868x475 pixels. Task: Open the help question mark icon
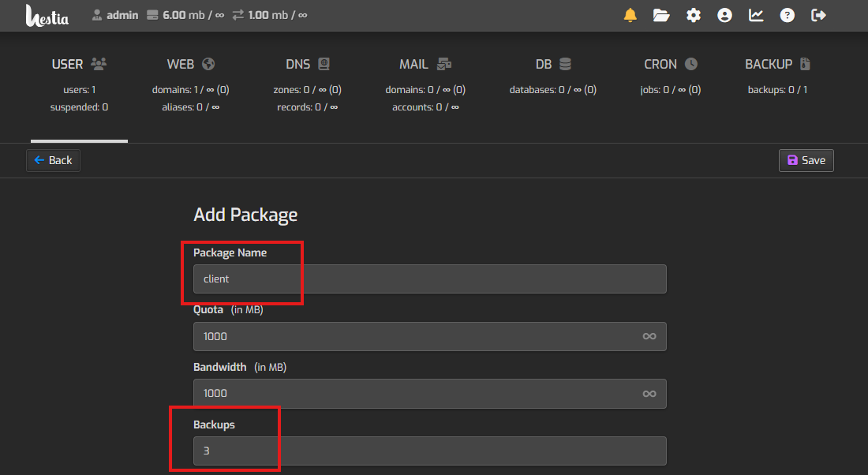click(x=787, y=16)
